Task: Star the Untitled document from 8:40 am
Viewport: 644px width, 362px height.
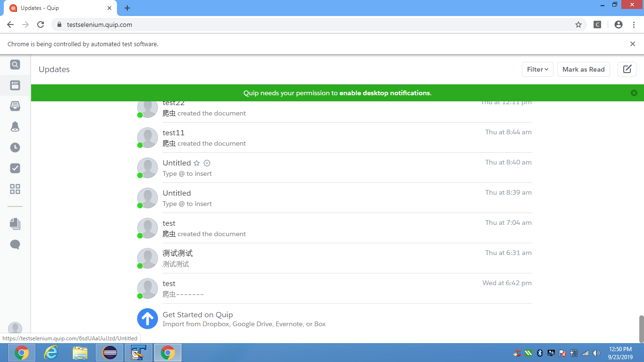Action: tap(197, 163)
